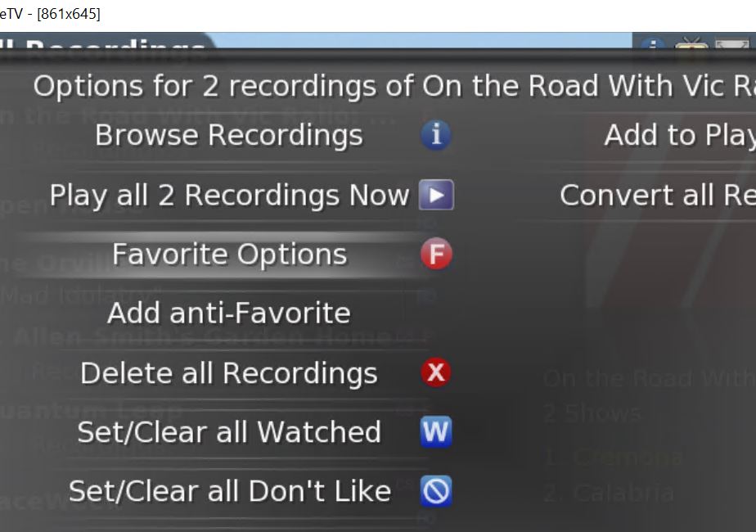Open Convert all Recordings option
This screenshot has height=532, width=756.
pyautogui.click(x=658, y=196)
